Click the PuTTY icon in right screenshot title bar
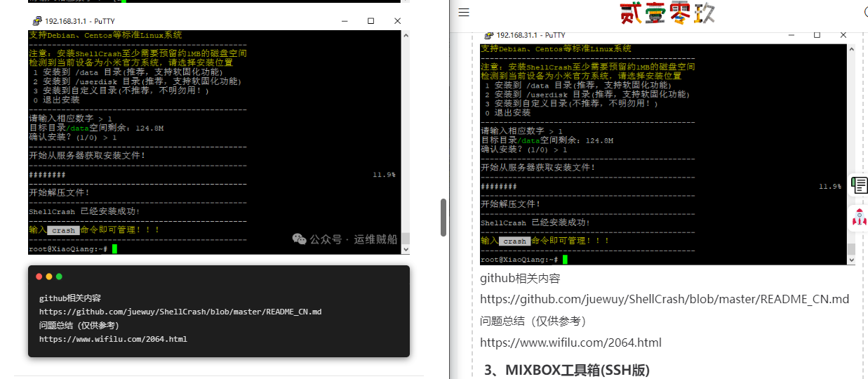The image size is (868, 379). 488,35
